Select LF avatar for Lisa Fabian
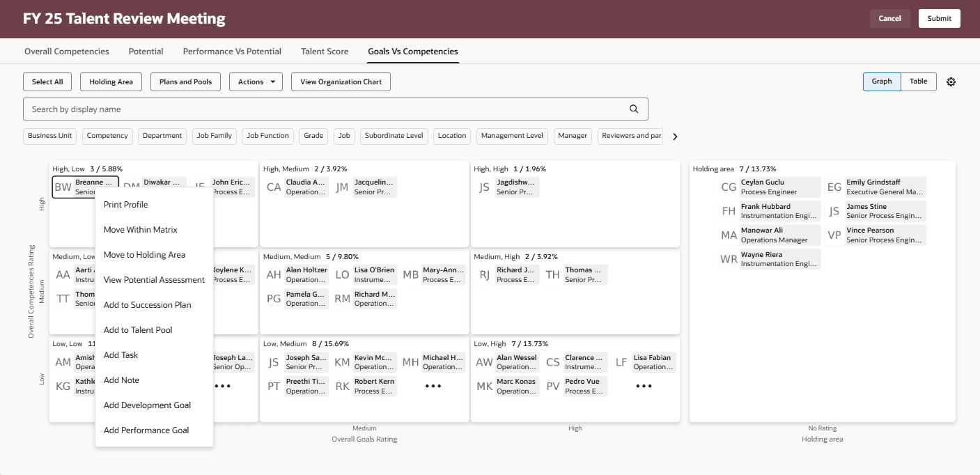The width and height of the screenshot is (980, 475). [621, 362]
